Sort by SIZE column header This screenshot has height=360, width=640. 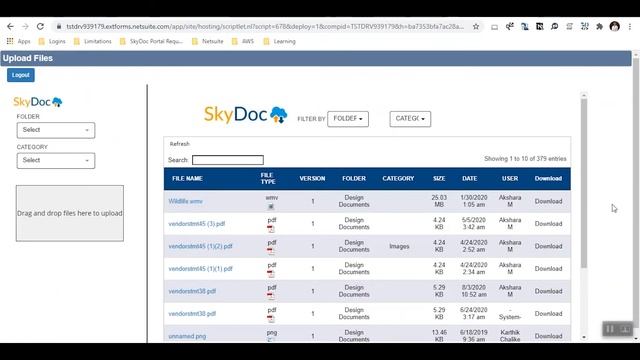coord(439,178)
